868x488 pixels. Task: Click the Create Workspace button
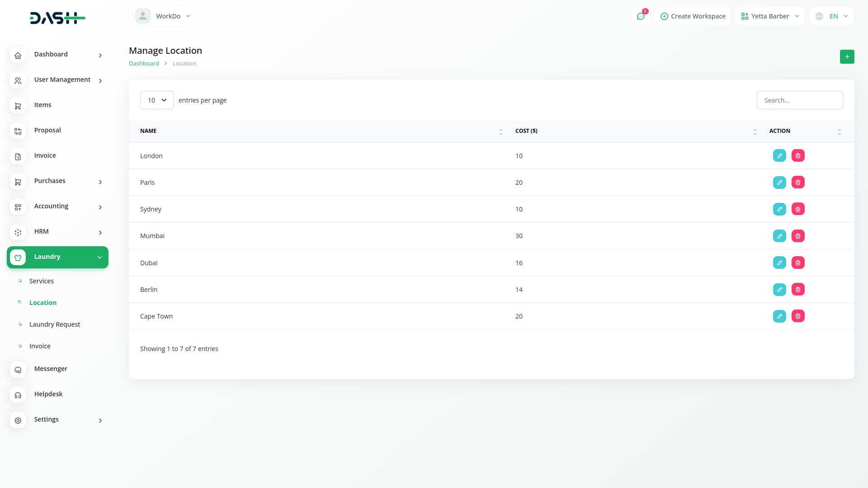tap(693, 16)
